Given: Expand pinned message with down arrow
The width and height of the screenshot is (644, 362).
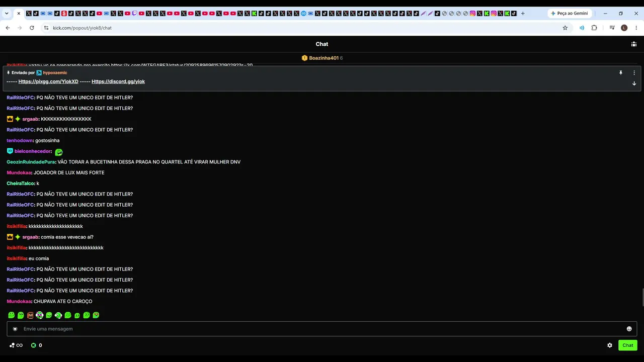Looking at the screenshot, I should (x=634, y=83).
